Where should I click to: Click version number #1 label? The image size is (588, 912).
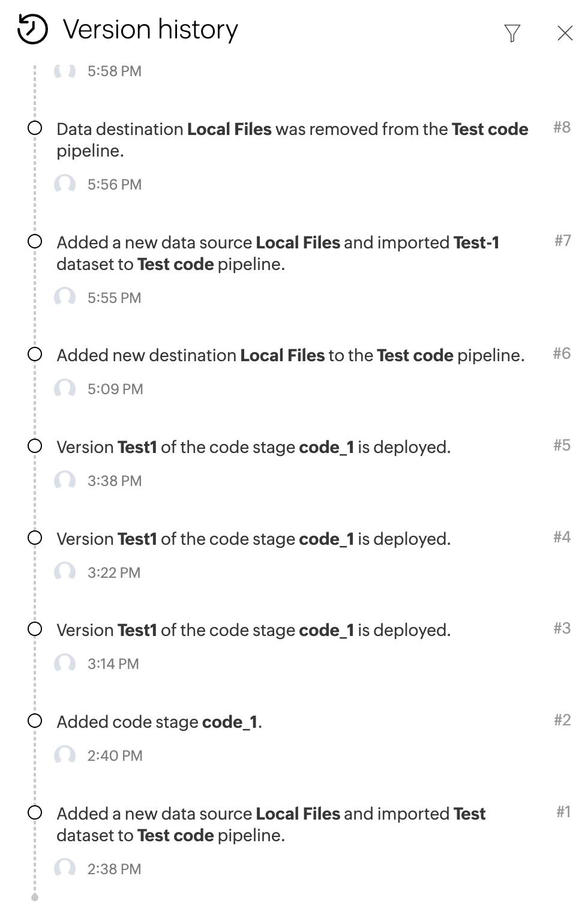(563, 812)
